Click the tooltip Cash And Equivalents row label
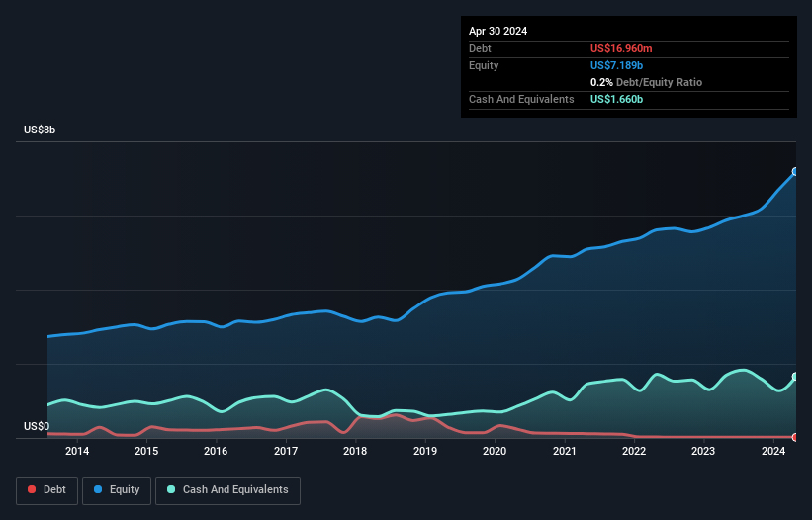Image resolution: width=812 pixels, height=520 pixels. (x=521, y=99)
